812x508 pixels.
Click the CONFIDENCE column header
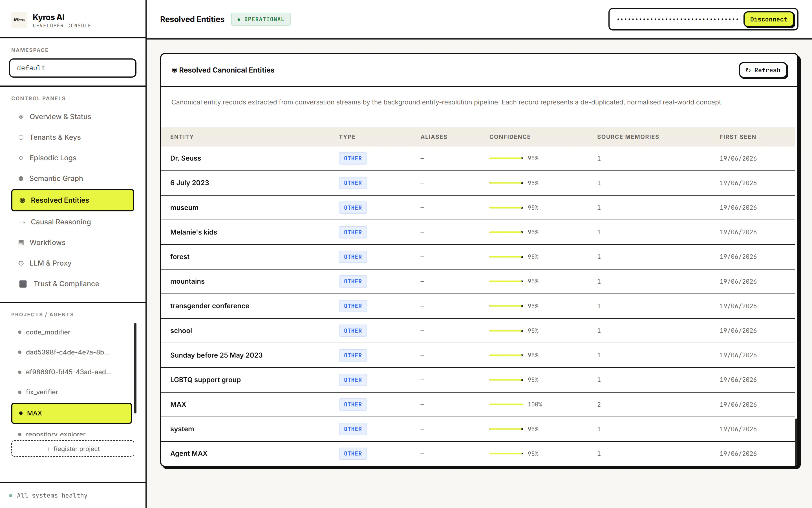click(510, 137)
